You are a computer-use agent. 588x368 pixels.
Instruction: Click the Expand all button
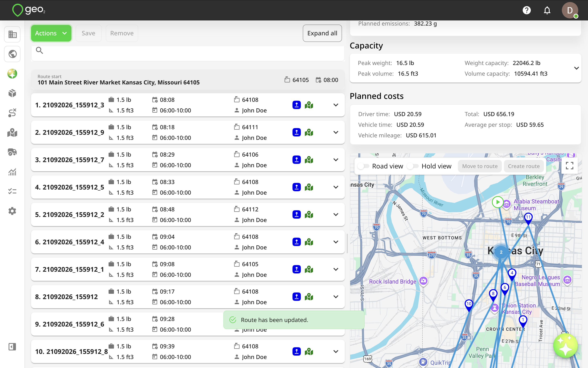click(322, 33)
